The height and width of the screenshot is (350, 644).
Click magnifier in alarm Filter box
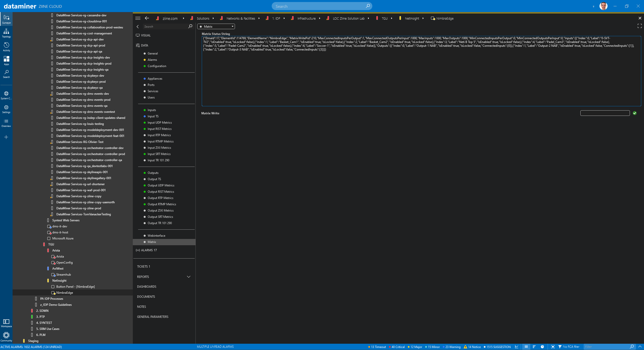pos(632,347)
